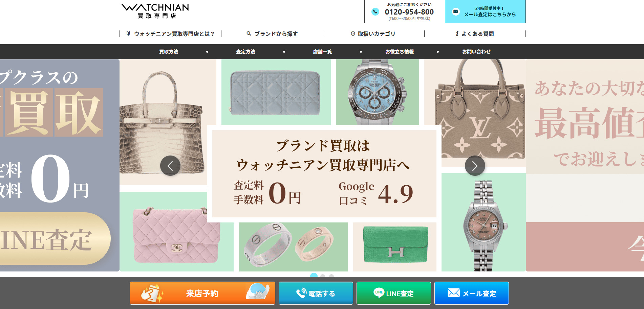Open the お問い合わせ link
Viewport: 644px width, 309px height.
pyautogui.click(x=476, y=52)
